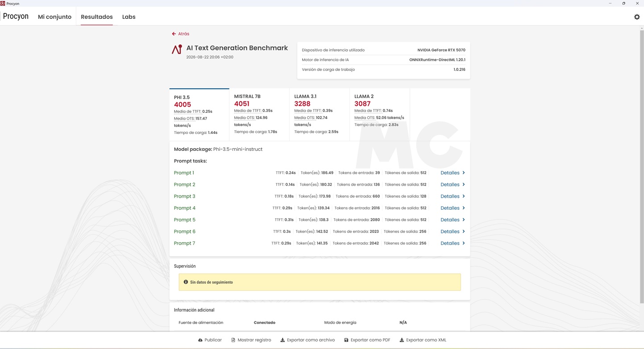Viewport: 644px width, 349px height.
Task: Click the Prompt 4 row title
Action: click(x=185, y=208)
